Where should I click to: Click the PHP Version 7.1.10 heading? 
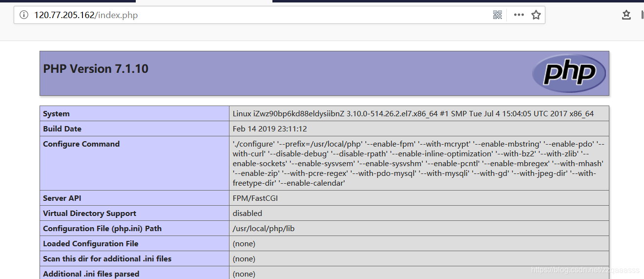[x=96, y=69]
